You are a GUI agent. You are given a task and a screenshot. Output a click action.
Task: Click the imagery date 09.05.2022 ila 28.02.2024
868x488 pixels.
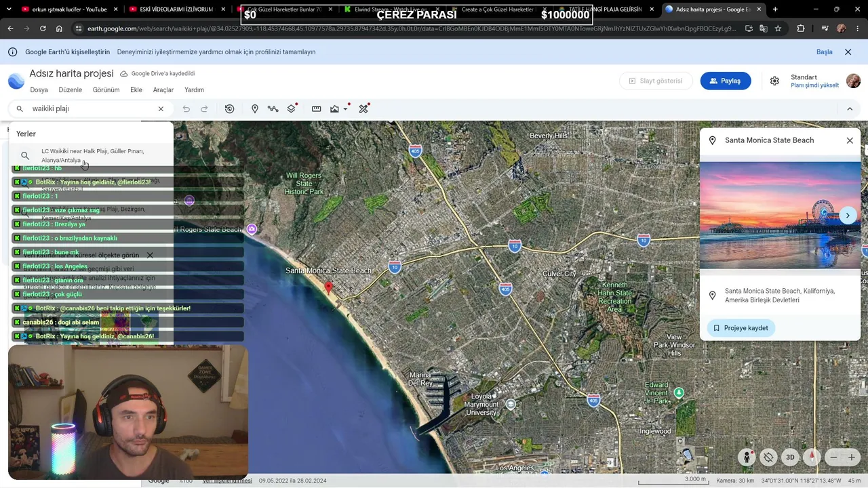tap(292, 481)
